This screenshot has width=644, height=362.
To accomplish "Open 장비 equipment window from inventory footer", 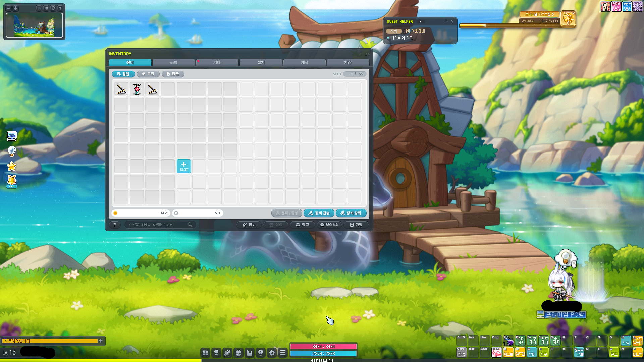I will point(249,225).
